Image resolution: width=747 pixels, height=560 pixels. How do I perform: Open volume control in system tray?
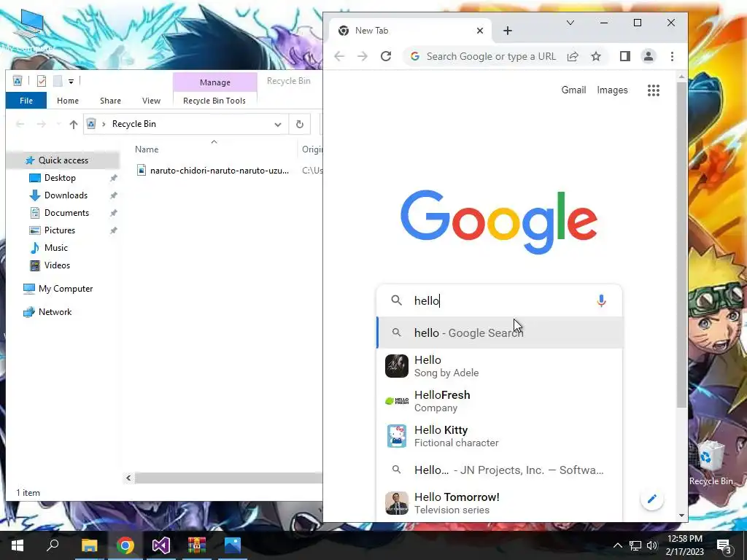coord(652,545)
